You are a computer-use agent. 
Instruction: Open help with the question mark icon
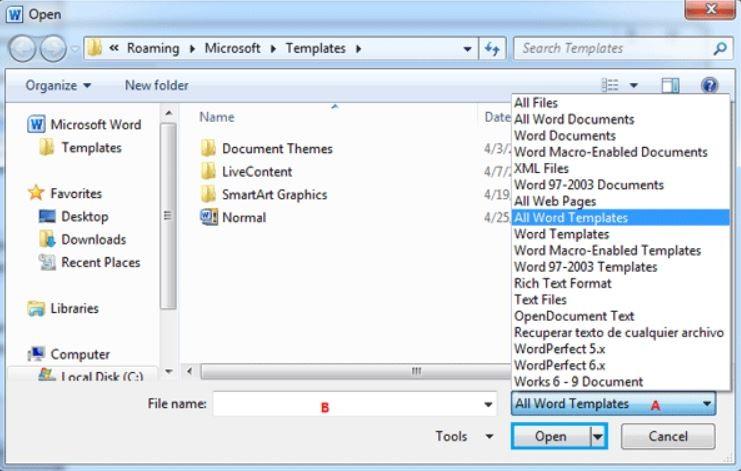coord(709,85)
